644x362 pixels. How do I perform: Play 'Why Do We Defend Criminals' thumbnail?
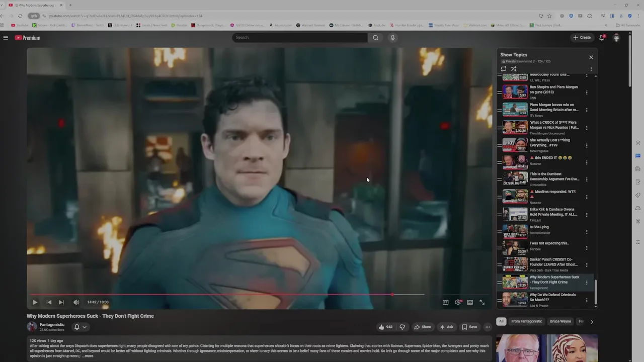coord(515,300)
